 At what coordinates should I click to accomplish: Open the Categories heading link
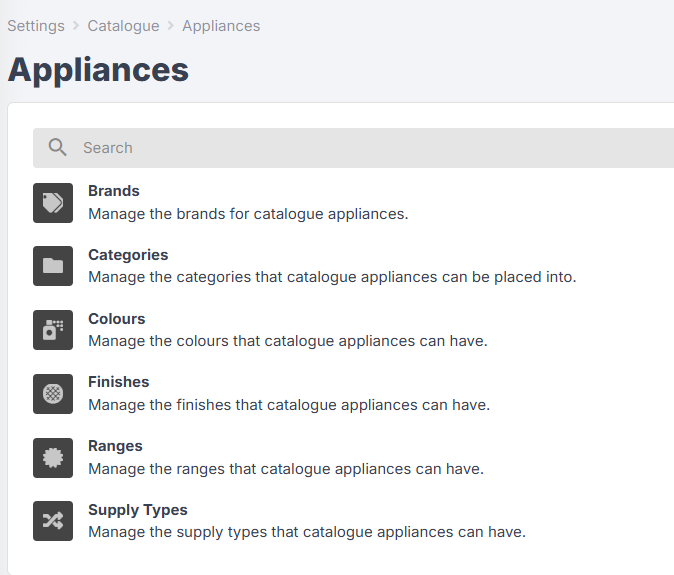[128, 255]
